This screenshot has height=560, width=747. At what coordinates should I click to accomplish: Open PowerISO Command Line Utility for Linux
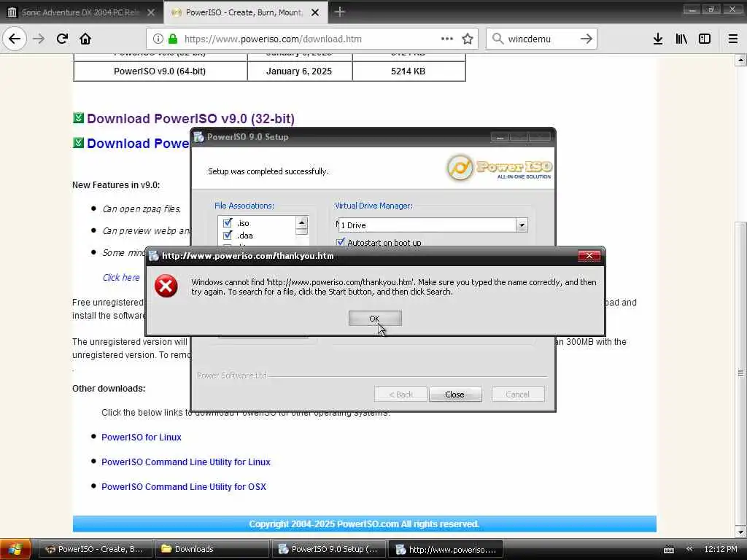click(x=186, y=462)
